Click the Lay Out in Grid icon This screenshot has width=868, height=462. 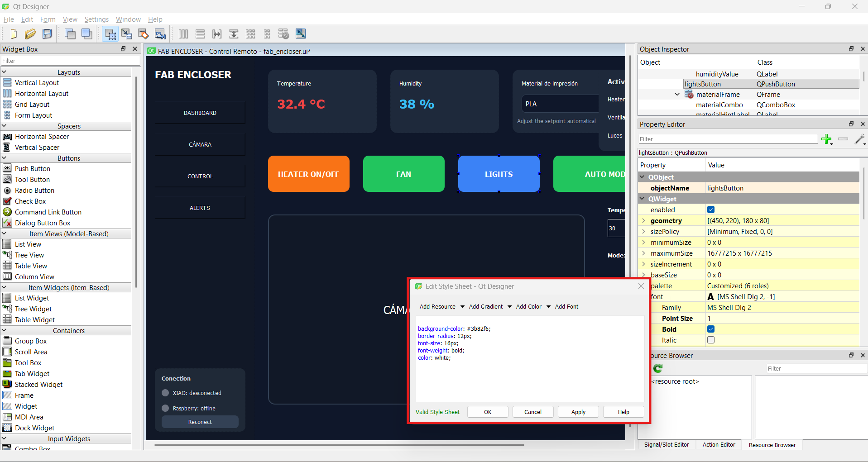click(250, 34)
